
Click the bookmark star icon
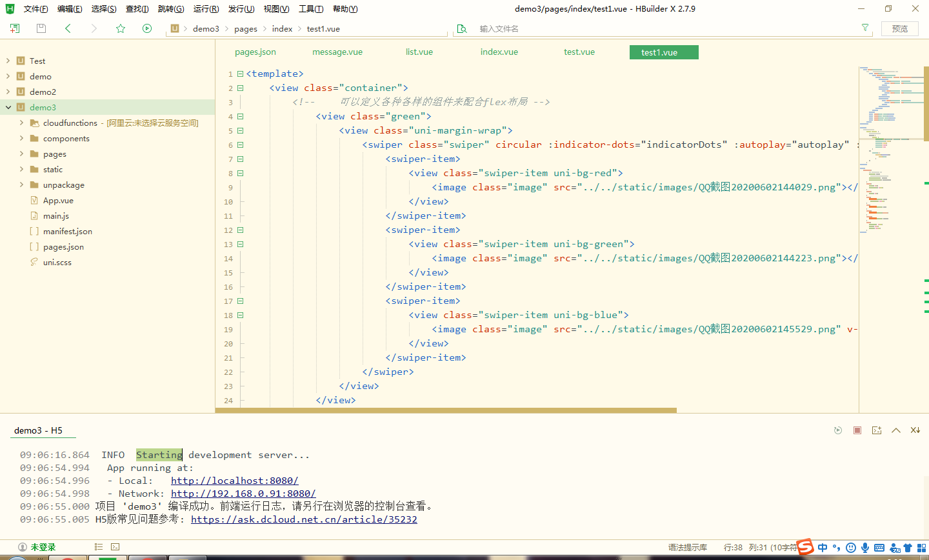120,28
